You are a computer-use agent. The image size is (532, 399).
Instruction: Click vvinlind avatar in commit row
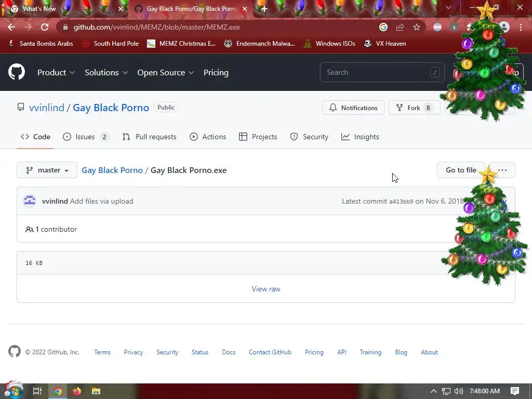pos(30,201)
